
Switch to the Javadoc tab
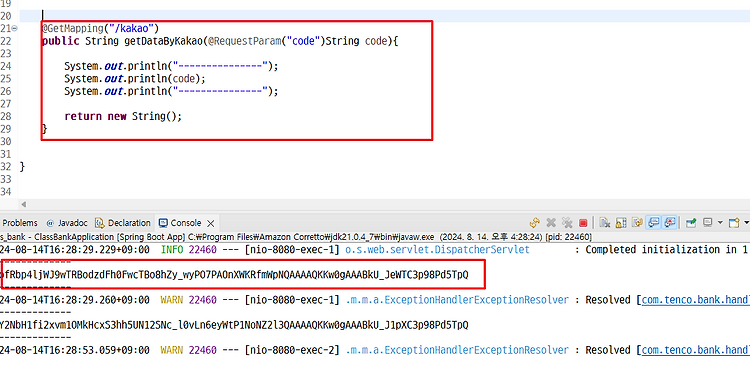pos(67,223)
